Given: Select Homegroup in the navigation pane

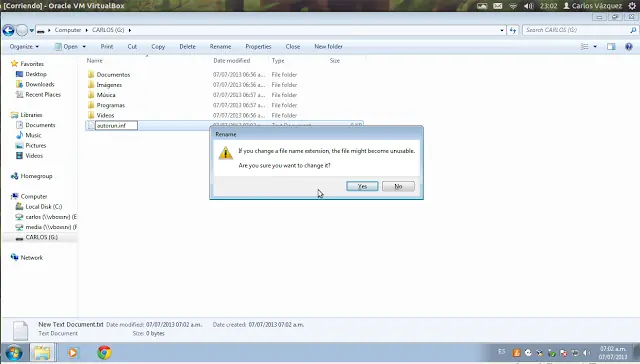Looking at the screenshot, I should click(x=36, y=176).
